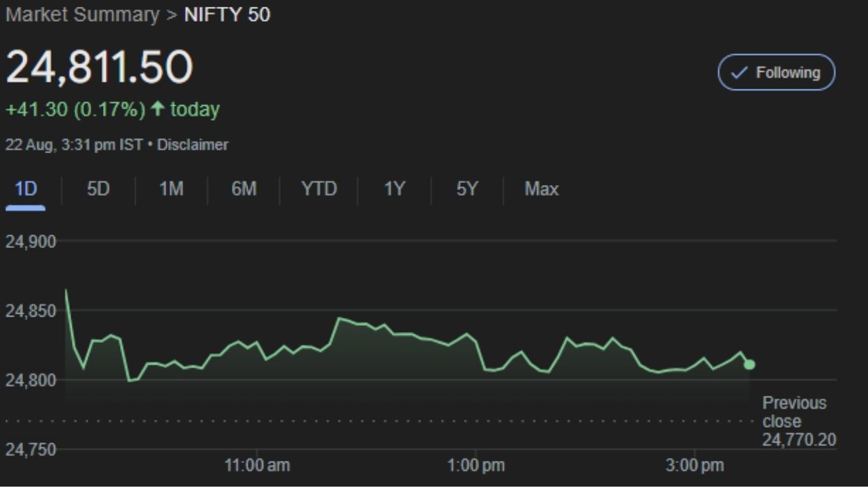This screenshot has width=868, height=488.
Task: Show the 1Y chart range
Action: click(x=394, y=189)
